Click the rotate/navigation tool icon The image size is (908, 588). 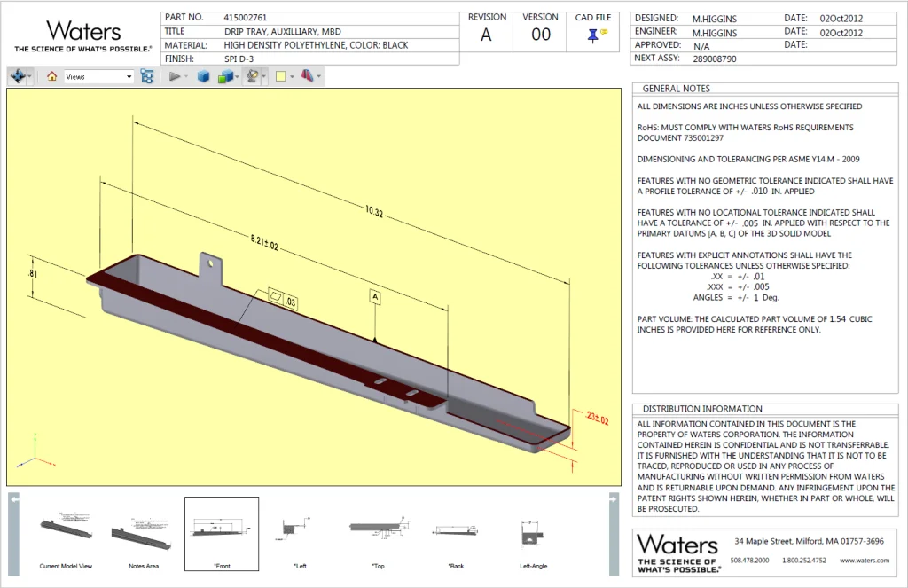17,77
